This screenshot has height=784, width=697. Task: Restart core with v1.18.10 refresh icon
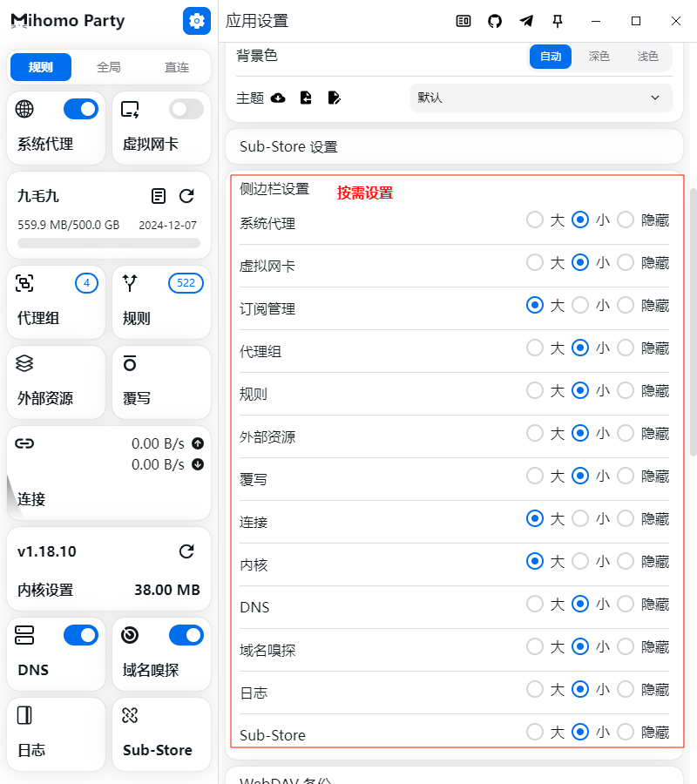[186, 551]
